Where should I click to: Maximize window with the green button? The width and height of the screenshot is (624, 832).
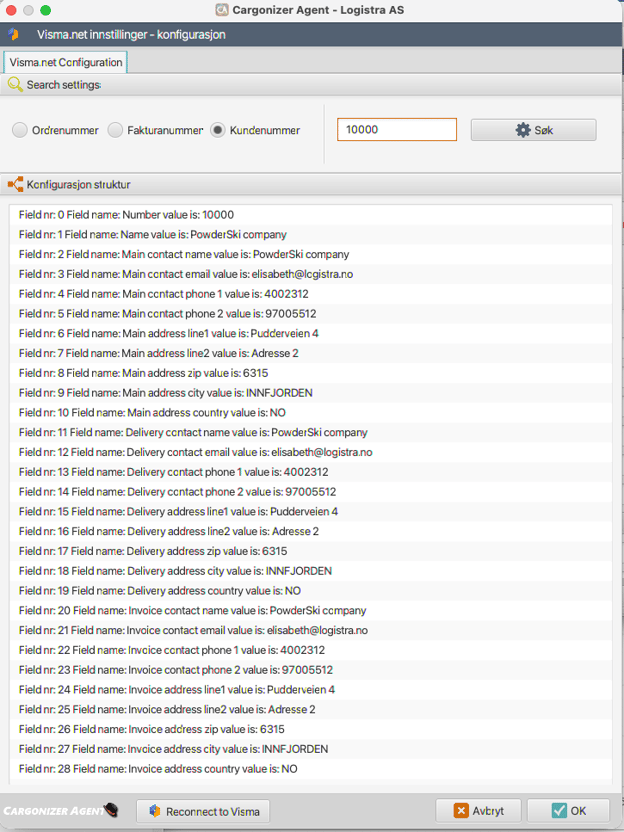point(46,10)
